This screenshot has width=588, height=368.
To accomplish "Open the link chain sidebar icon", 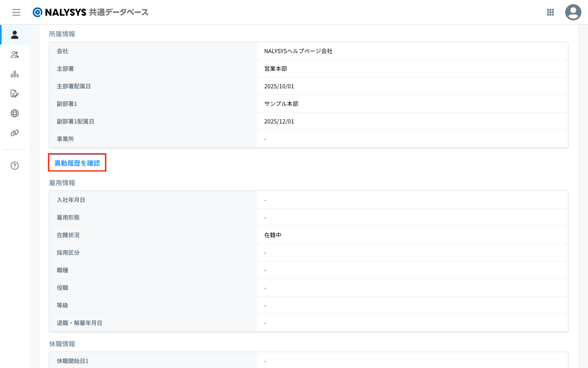I will pyautogui.click(x=15, y=133).
